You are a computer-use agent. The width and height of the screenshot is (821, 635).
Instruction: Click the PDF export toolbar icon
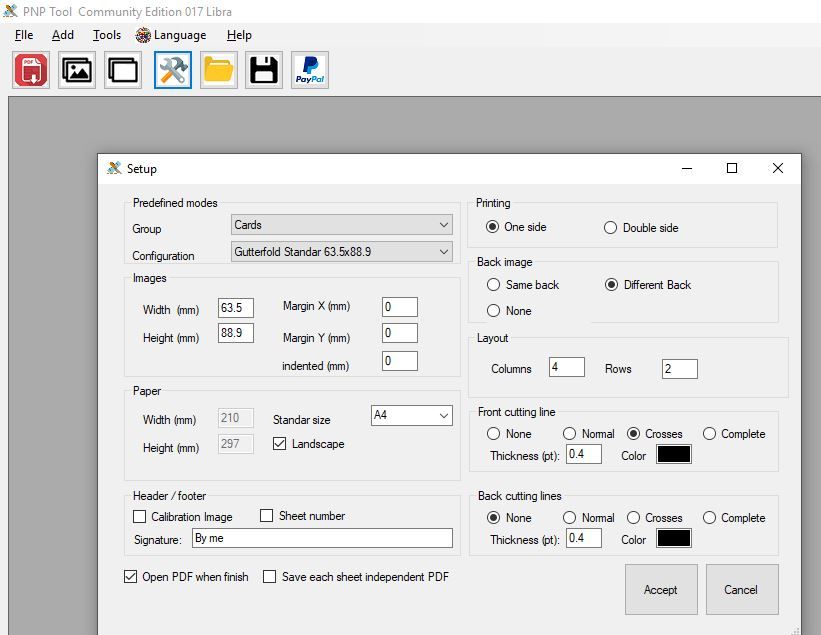[31, 70]
